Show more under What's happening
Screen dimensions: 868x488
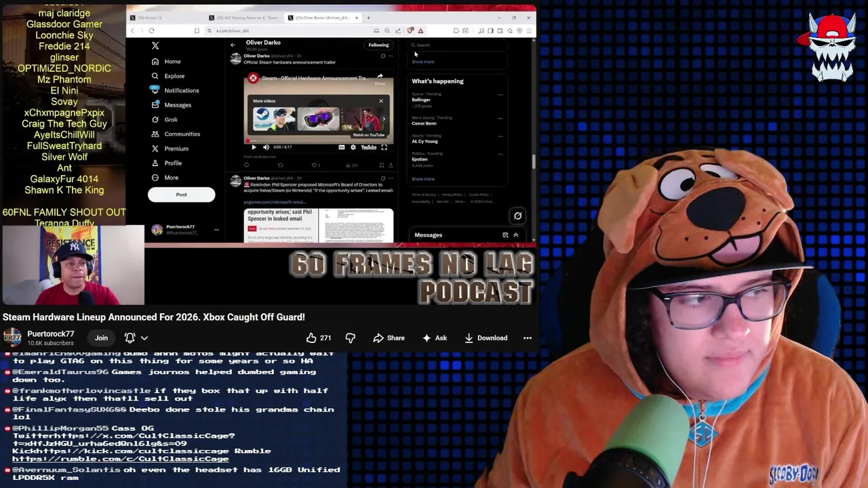[423, 179]
